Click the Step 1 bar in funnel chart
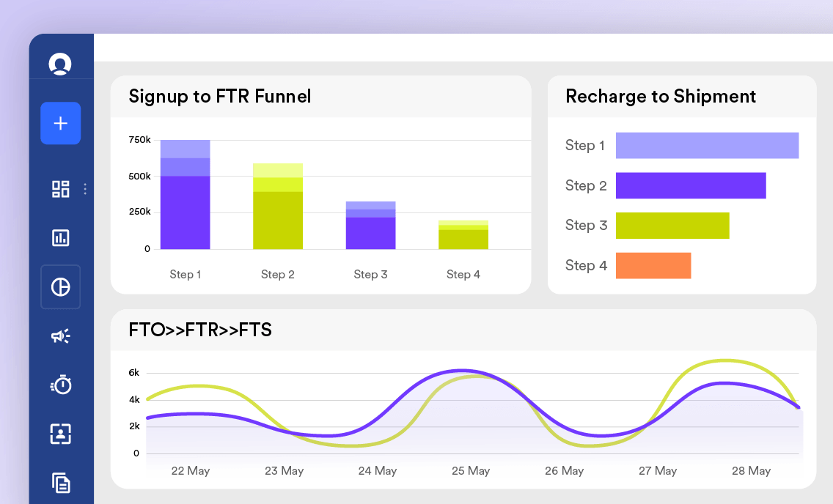The height and width of the screenshot is (504, 833). (x=185, y=194)
